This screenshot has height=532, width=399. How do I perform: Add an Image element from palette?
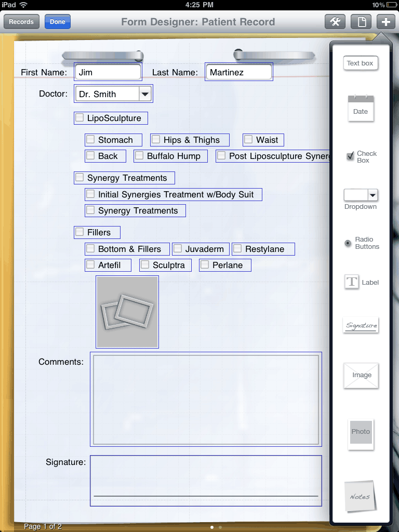click(x=361, y=375)
